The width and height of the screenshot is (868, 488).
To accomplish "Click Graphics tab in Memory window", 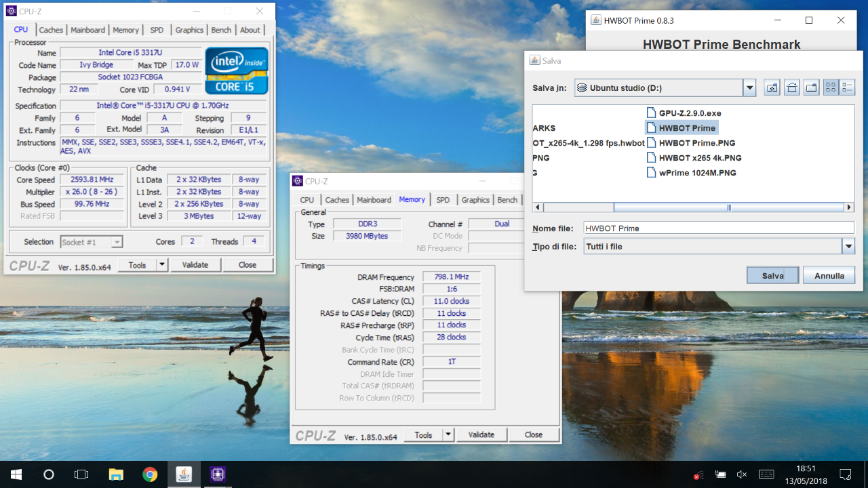I will pos(475,200).
